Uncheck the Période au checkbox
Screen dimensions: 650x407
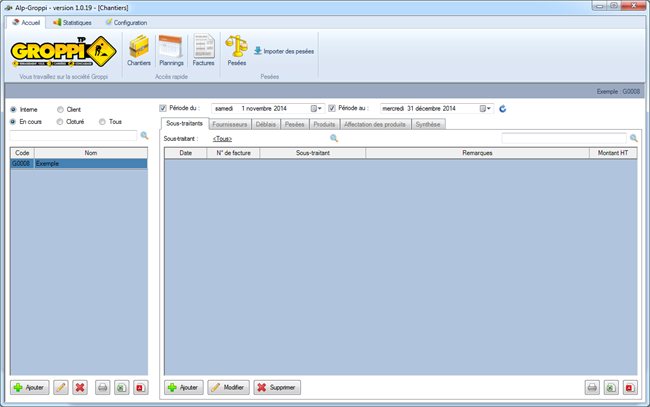click(x=332, y=108)
